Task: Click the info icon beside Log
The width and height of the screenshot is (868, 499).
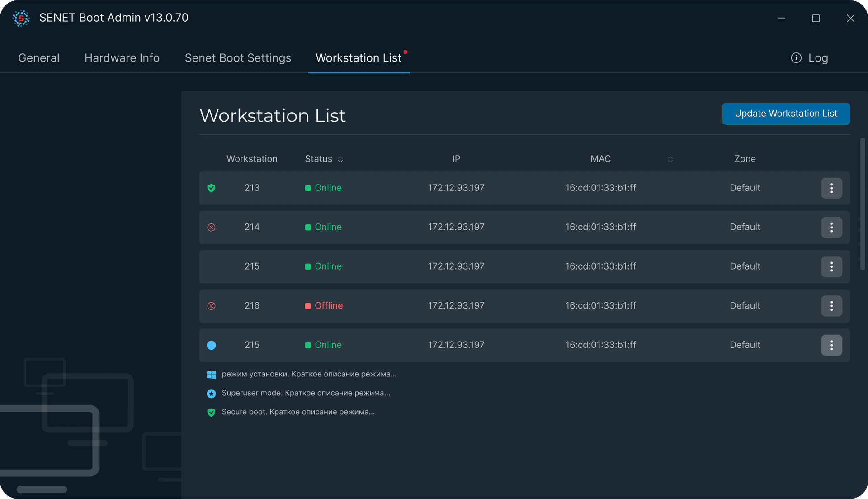Action: (796, 58)
